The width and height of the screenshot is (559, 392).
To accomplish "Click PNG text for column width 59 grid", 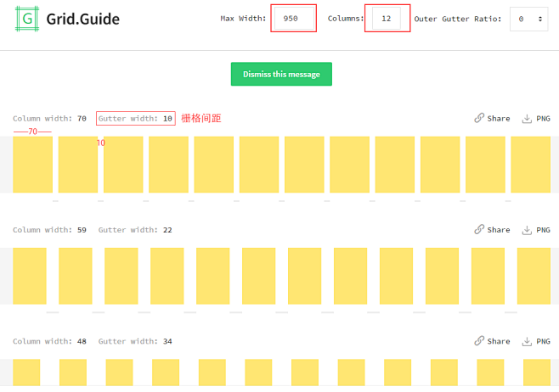I will pyautogui.click(x=543, y=230).
